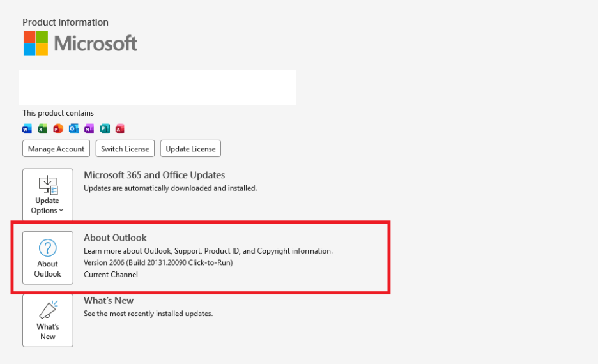Image resolution: width=598 pixels, height=364 pixels.
Task: Click the blank white account info box
Action: [x=158, y=87]
